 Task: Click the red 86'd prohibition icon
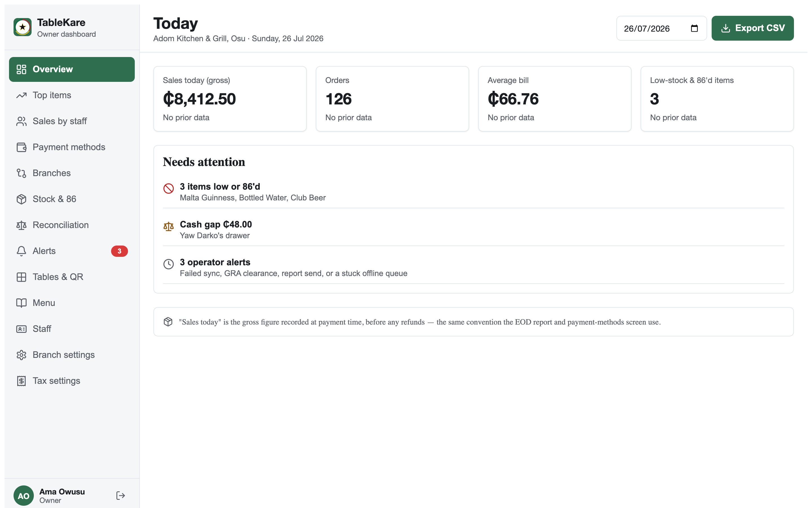tap(168, 189)
